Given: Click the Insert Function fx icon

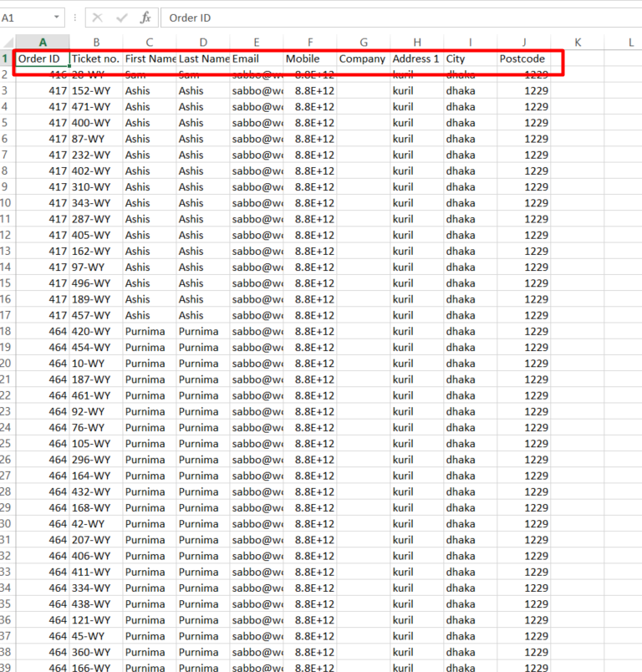Looking at the screenshot, I should (145, 18).
